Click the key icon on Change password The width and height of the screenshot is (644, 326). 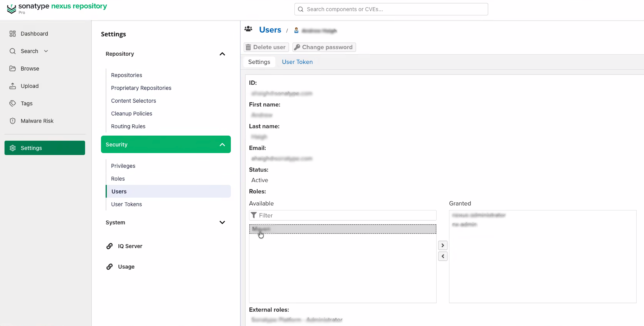297,47
